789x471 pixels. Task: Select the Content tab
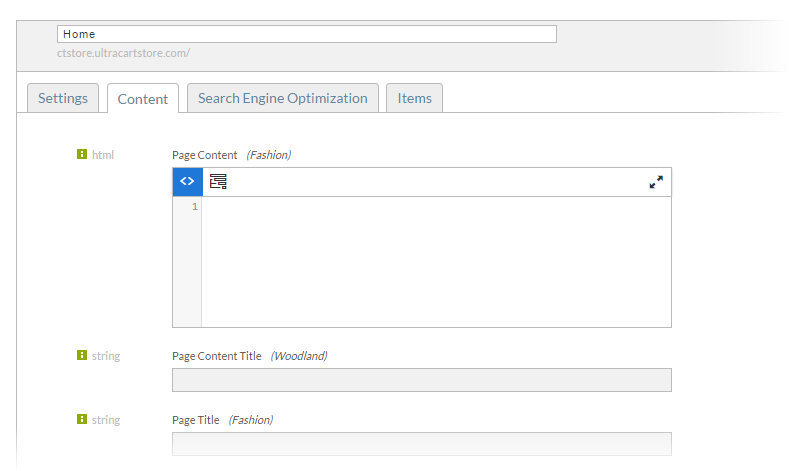point(143,99)
